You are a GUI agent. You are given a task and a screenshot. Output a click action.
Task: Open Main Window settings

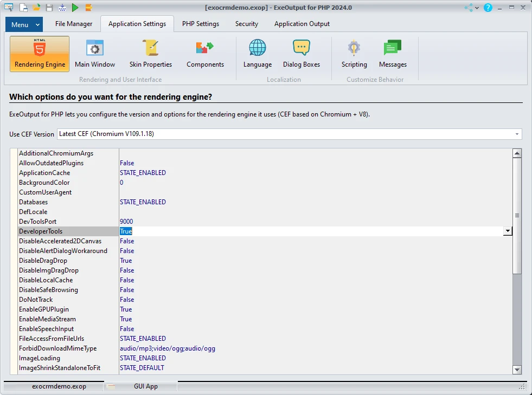pyautogui.click(x=95, y=54)
